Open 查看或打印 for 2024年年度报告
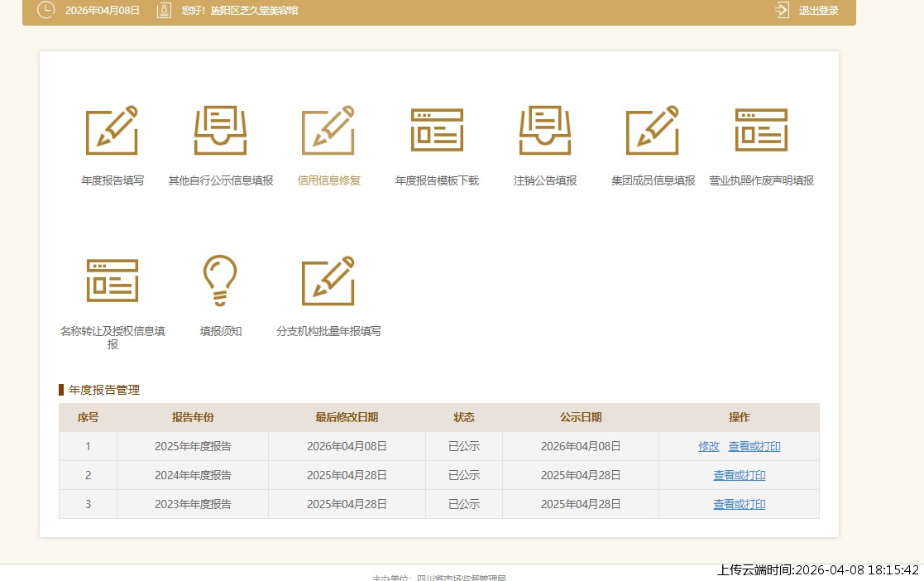The image size is (924, 581). 740,475
